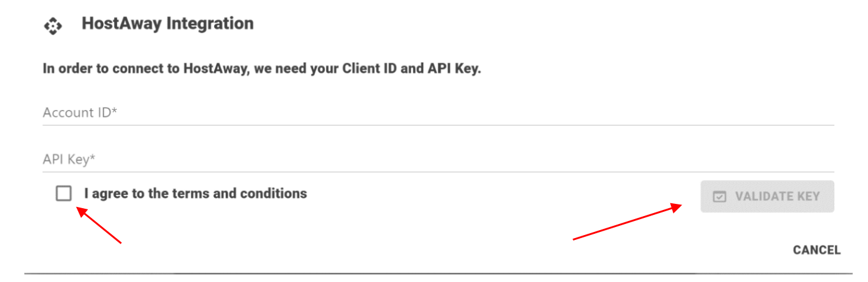The height and width of the screenshot is (282, 868).
Task: Enable agreement to terms via the square box
Action: [x=63, y=194]
